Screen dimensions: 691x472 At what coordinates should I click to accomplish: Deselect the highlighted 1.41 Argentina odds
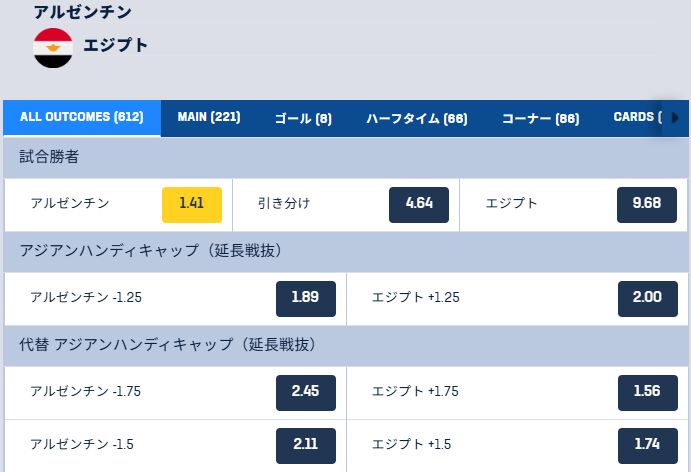(x=192, y=204)
